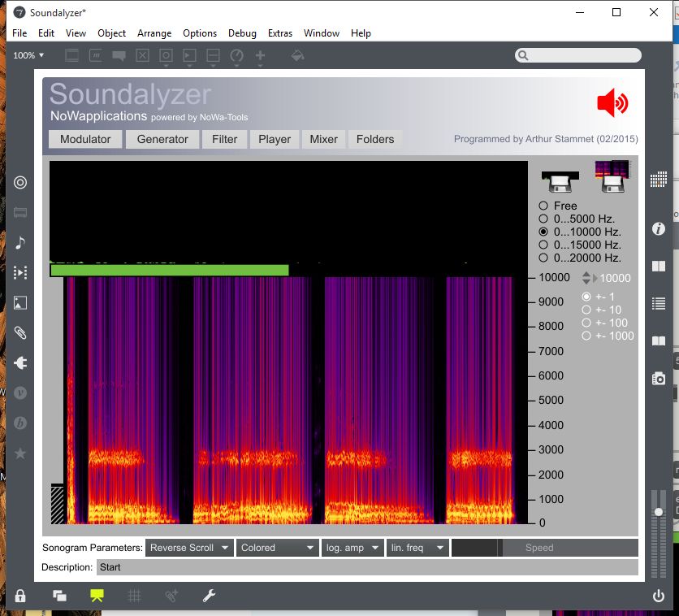Open the Colored dropdown
679x616 pixels.
[277, 548]
